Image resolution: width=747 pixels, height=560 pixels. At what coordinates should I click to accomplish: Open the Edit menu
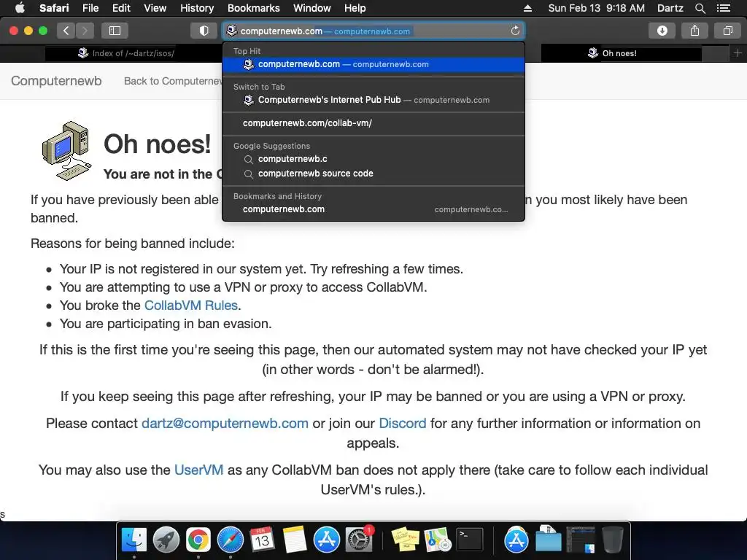121,8
